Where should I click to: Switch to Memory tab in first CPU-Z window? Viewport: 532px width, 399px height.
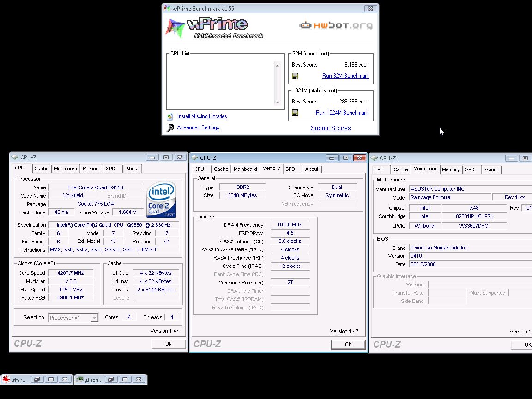(x=91, y=169)
